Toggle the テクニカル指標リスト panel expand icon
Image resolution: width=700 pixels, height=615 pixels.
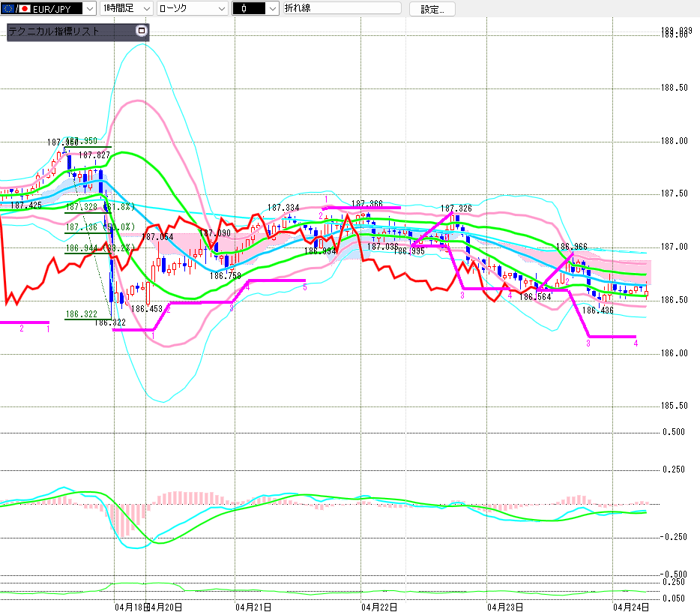pos(142,31)
